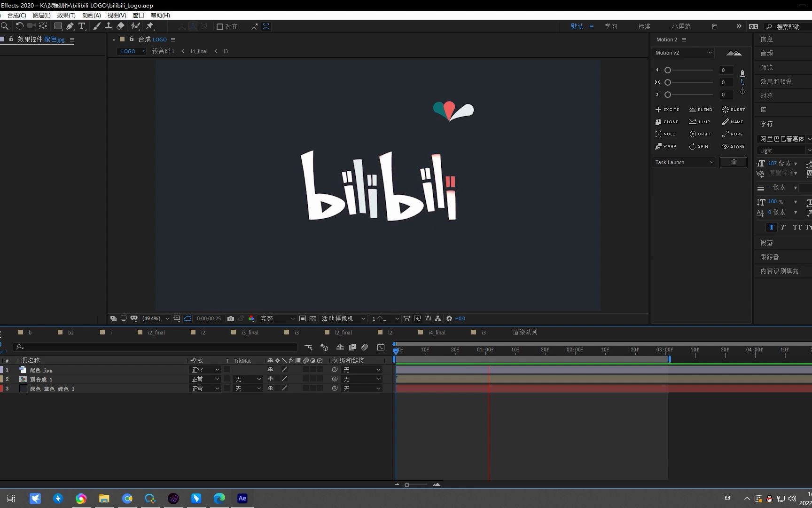812x508 pixels.
Task: Toggle Faux Bold in Character panel
Action: [x=771, y=227]
